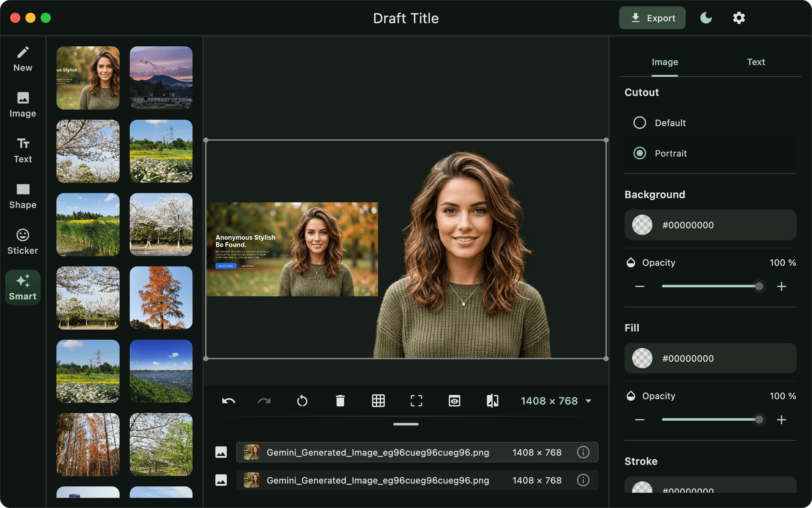Increase Fill opacity with plus icon
Screen dimensions: 812x508
782,420
